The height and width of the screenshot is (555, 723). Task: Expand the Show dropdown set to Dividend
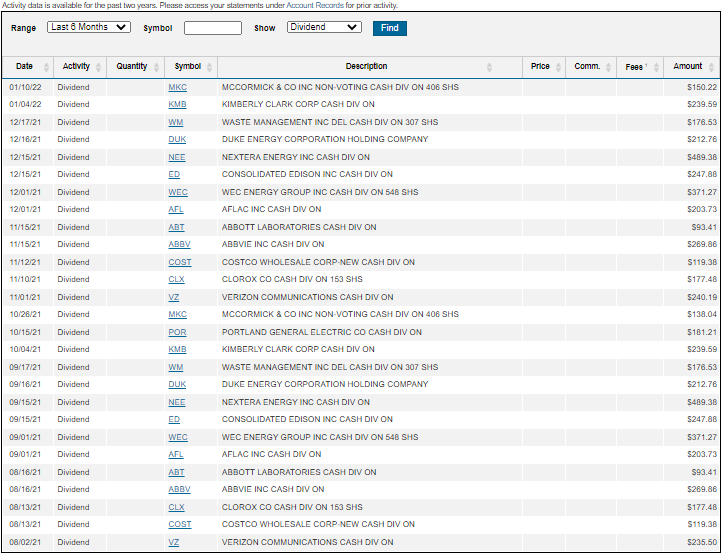point(324,27)
